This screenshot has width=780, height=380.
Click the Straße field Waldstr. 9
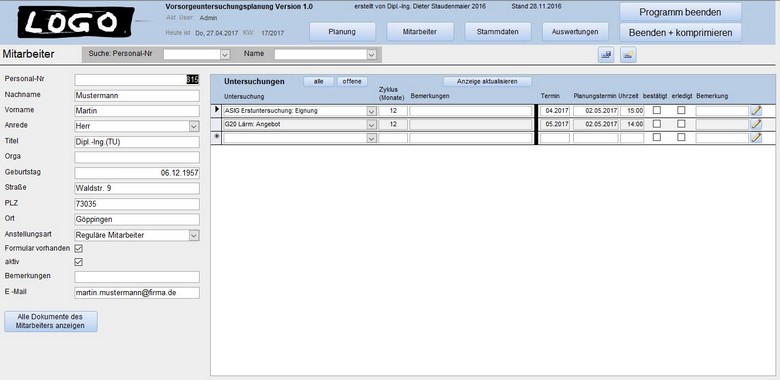pos(137,189)
